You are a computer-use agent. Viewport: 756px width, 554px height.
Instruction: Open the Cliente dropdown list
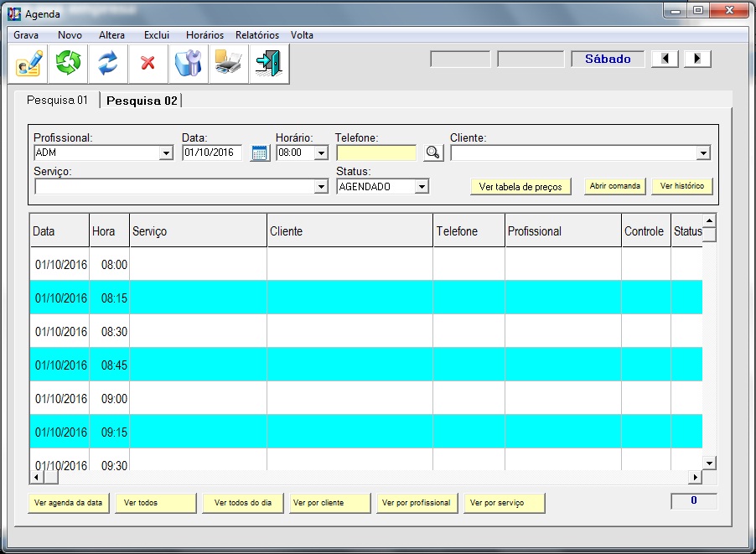tap(703, 153)
